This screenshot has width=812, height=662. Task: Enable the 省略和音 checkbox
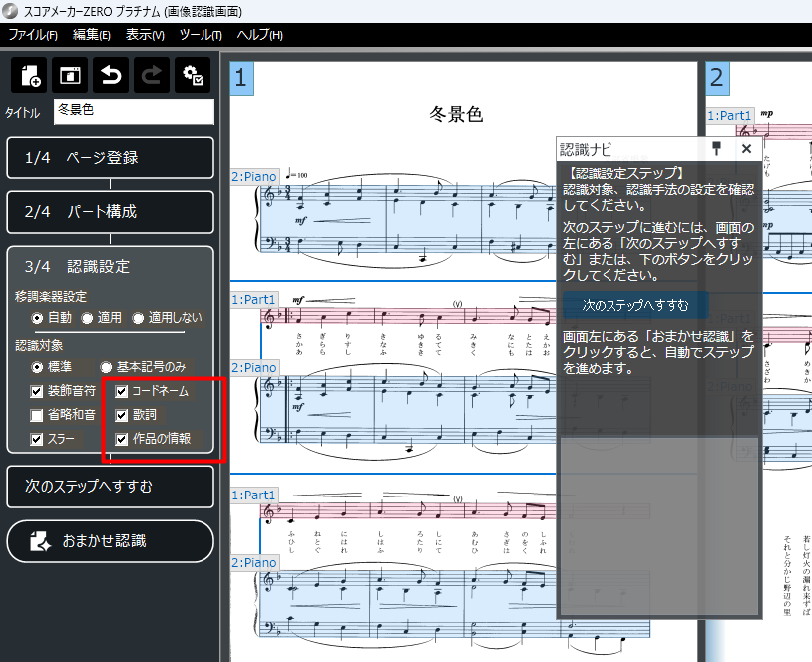pyautogui.click(x=37, y=415)
